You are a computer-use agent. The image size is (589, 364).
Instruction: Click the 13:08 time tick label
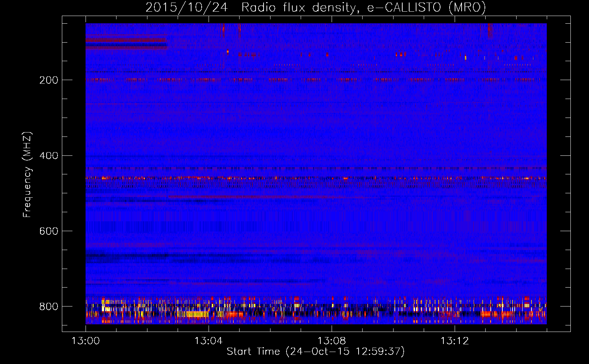click(x=332, y=341)
